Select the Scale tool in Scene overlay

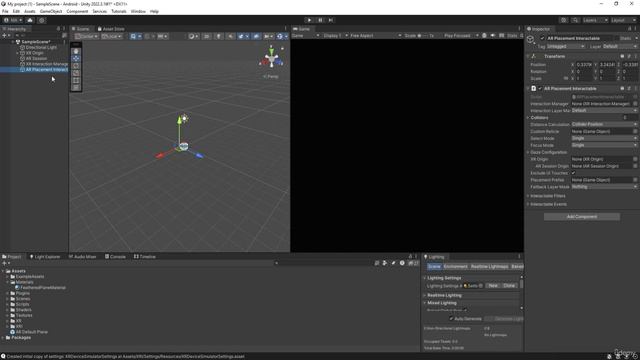[x=76, y=73]
